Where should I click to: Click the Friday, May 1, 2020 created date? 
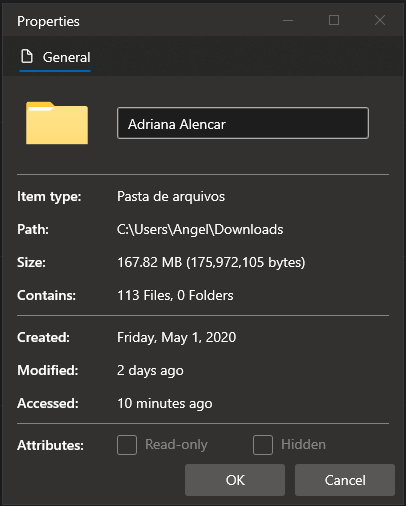click(177, 337)
